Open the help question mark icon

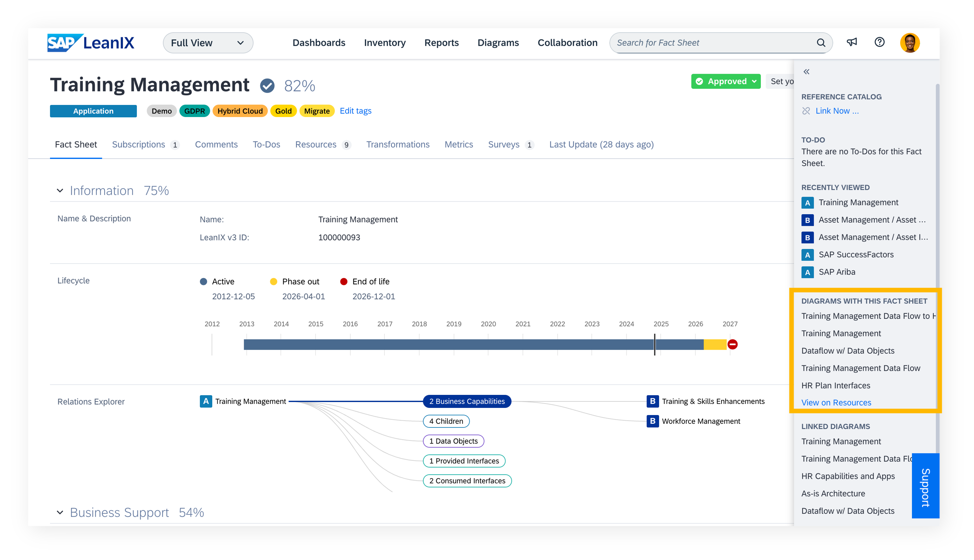coord(879,42)
